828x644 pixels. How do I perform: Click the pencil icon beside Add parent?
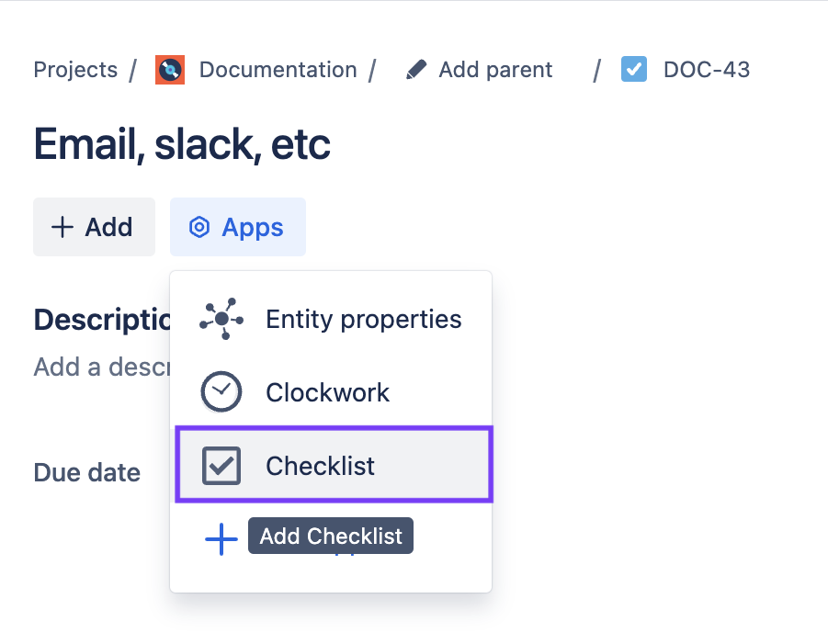pyautogui.click(x=416, y=68)
